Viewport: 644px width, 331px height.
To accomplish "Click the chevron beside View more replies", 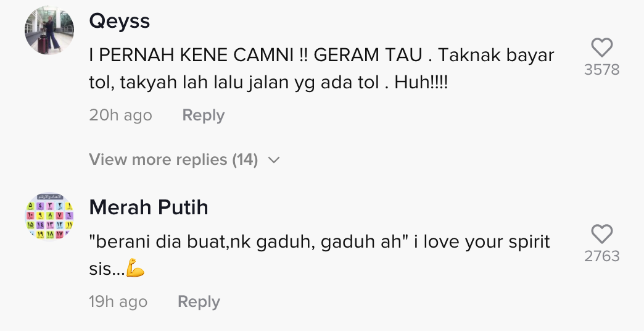I will pyautogui.click(x=274, y=160).
